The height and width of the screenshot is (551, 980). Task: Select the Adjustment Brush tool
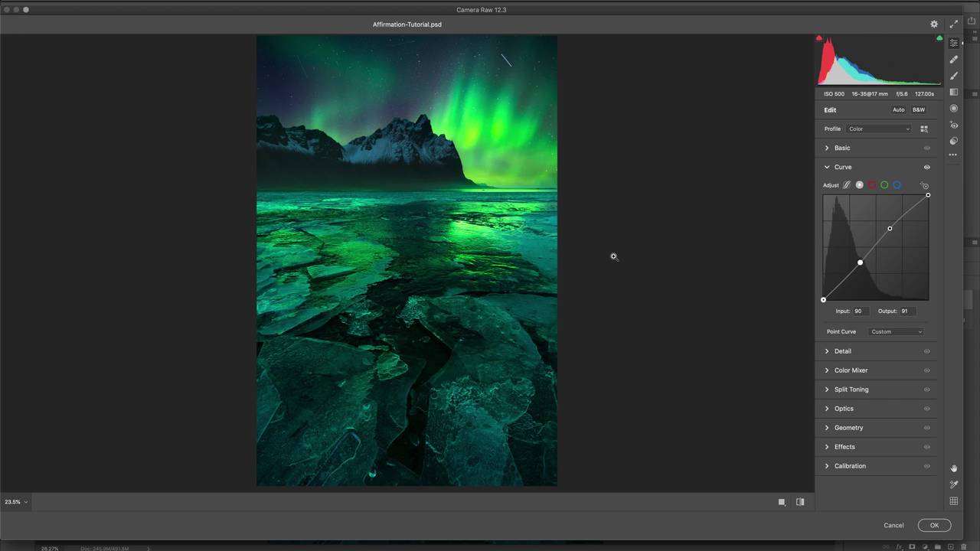954,76
